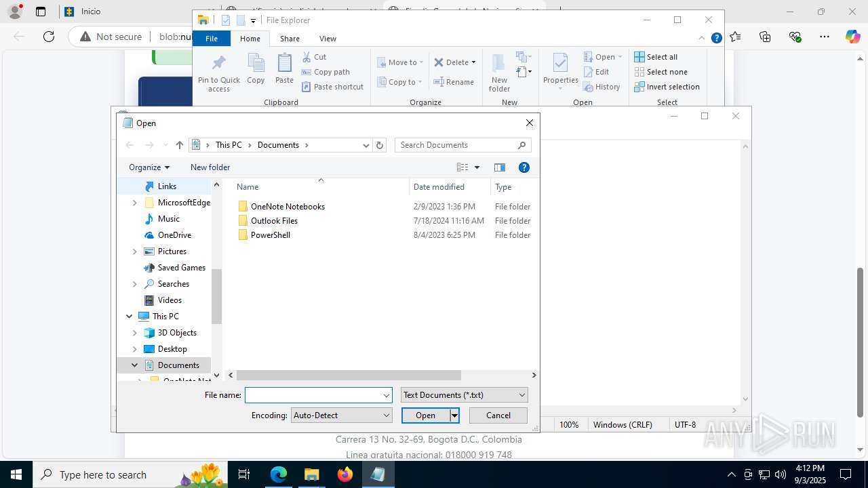Refresh the Documents location in Open dialog
Screen dimensions: 868x488
(x=380, y=145)
